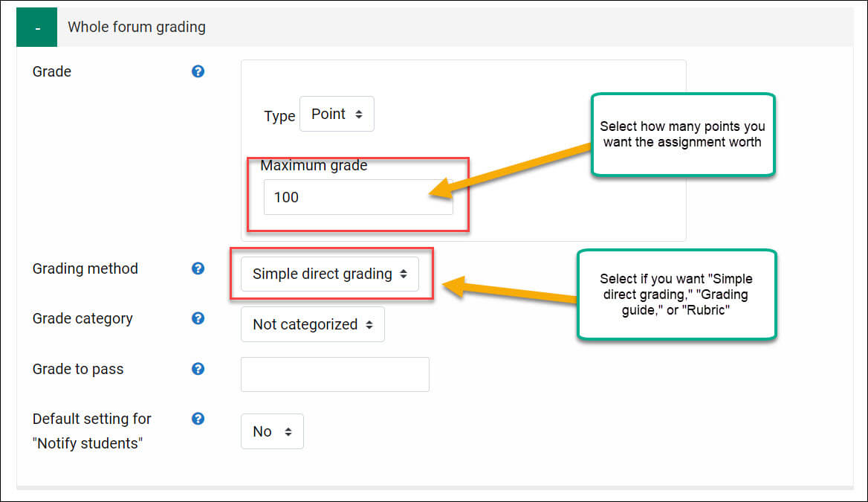Open the Grade category dropdown

coord(313,324)
